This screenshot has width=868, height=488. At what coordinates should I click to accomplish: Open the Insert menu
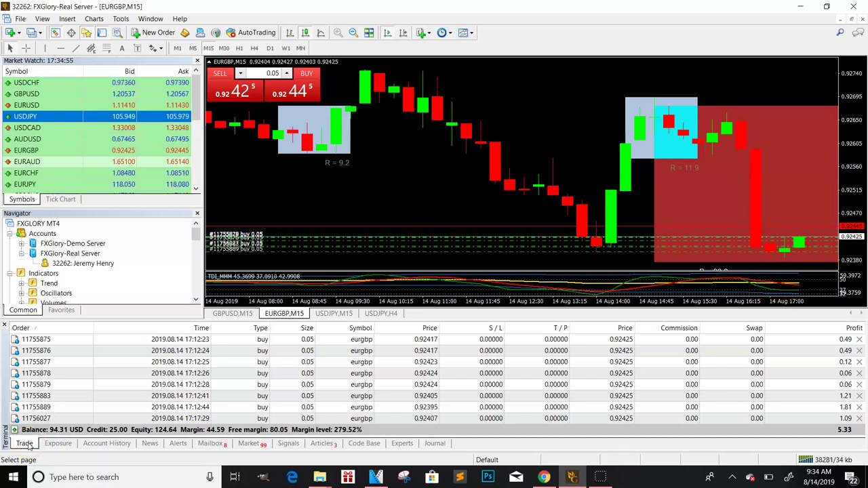[x=67, y=19]
